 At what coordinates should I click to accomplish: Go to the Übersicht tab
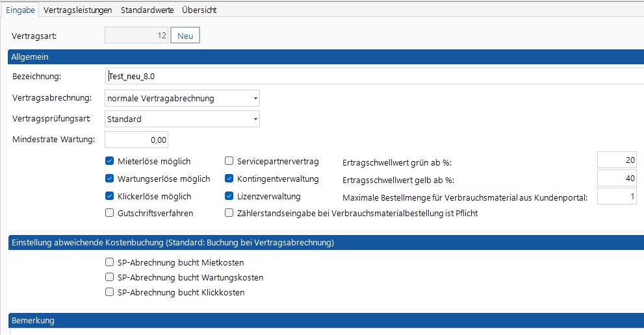200,10
